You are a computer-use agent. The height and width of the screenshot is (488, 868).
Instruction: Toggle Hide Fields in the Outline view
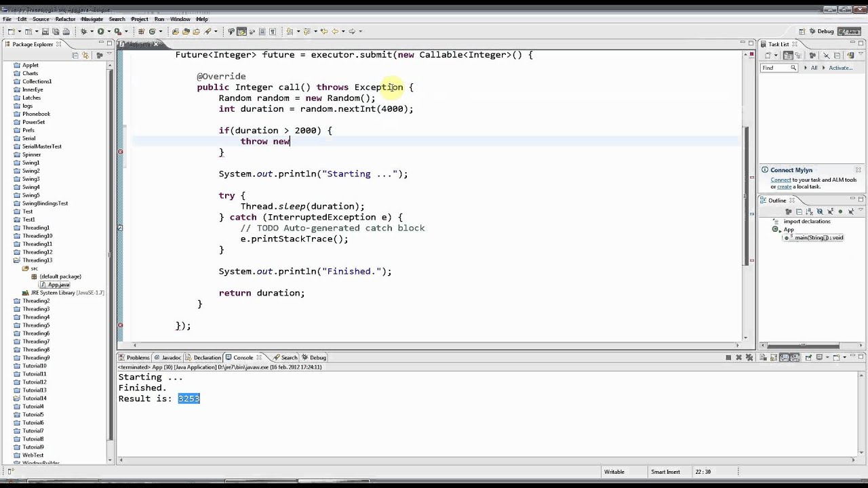tap(820, 211)
